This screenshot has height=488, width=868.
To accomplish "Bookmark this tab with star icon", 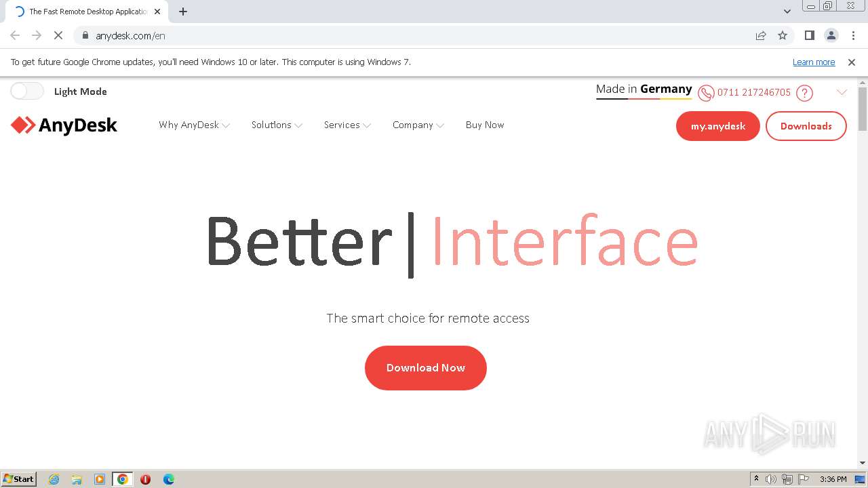I will [783, 35].
